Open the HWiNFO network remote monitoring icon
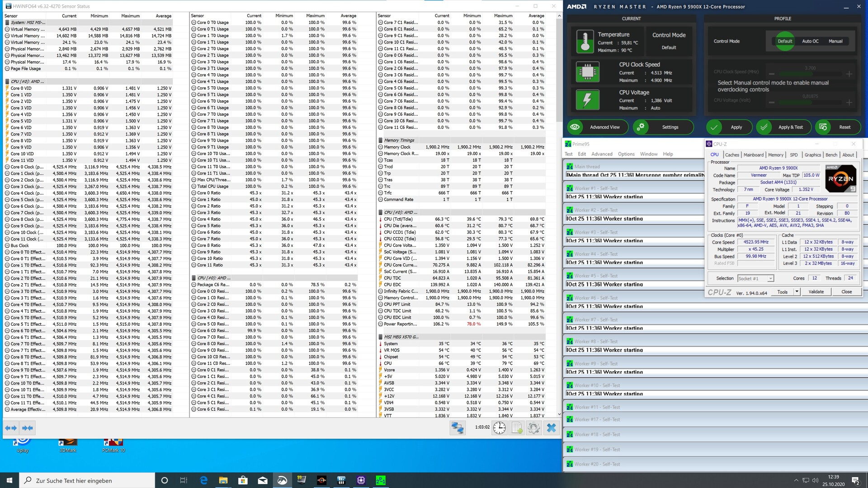Image resolution: width=868 pixels, height=488 pixels. [458, 428]
